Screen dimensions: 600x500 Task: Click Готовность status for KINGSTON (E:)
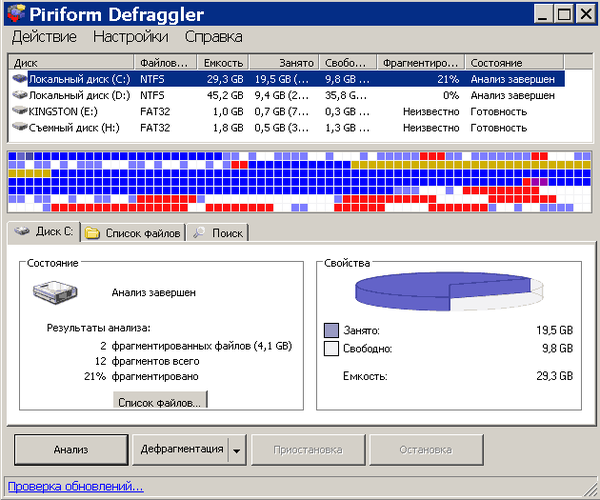pyautogui.click(x=499, y=111)
